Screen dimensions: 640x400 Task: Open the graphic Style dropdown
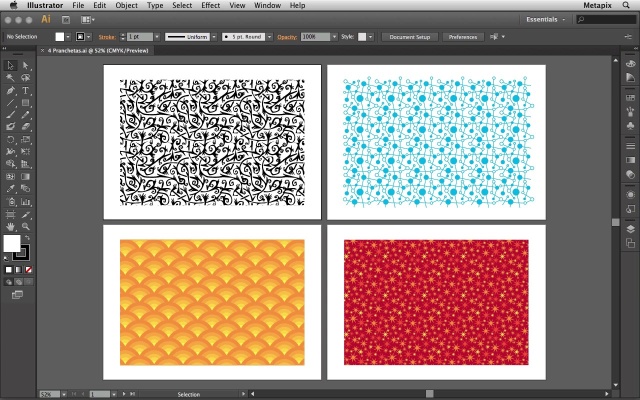tap(370, 37)
